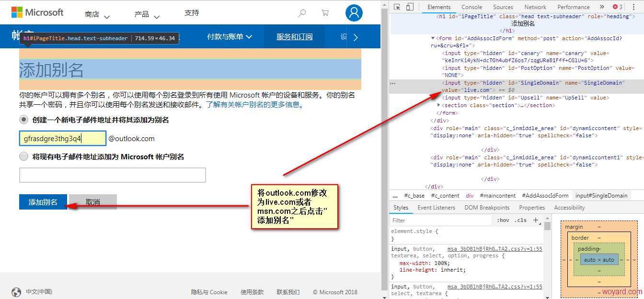Show hidden breadcrumb ancestors with ellipsis

(x=395, y=196)
